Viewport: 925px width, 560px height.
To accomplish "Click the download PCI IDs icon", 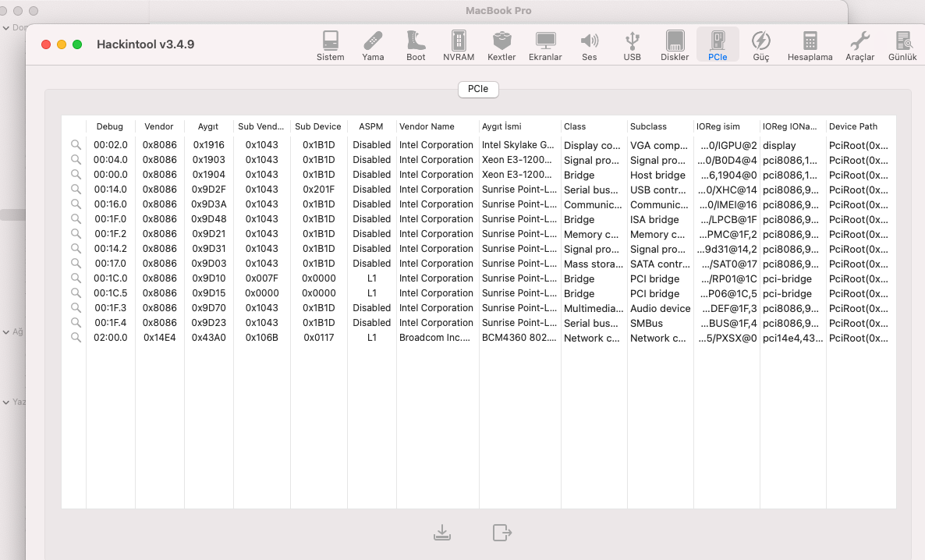I will pyautogui.click(x=442, y=533).
